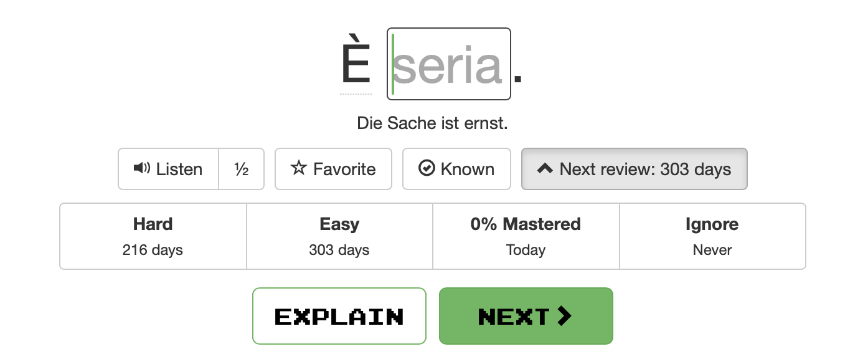Select the Hard 216 days option
Screen dimensions: 868x364
click(153, 236)
